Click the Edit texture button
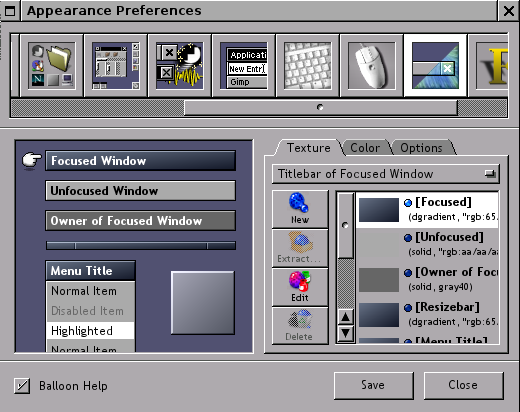 coord(300,287)
